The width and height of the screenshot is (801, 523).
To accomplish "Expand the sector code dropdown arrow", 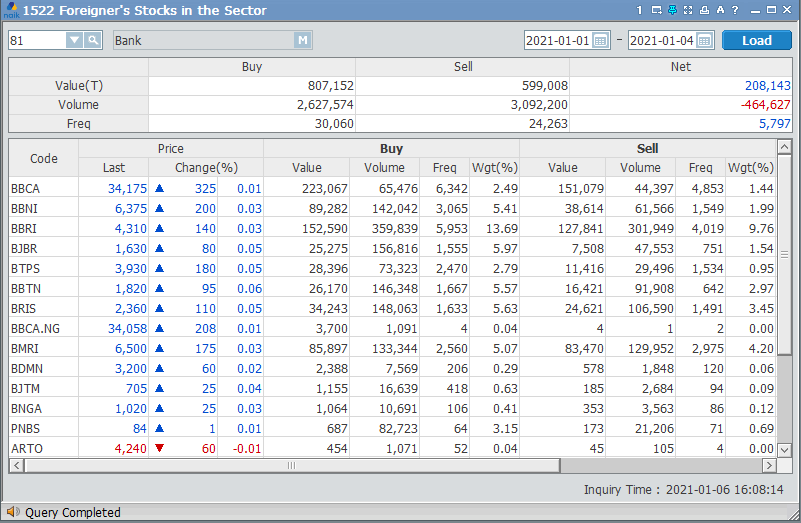I will coord(74,40).
